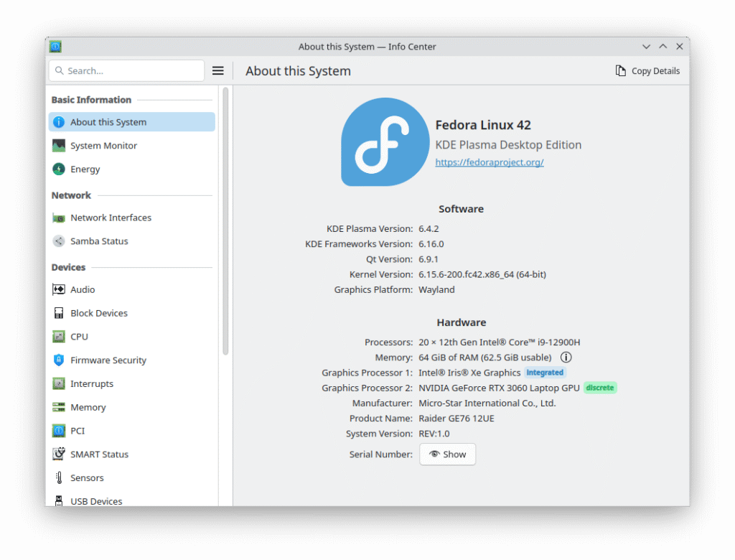Maximize the Info Center window
Image resolution: width=735 pixels, height=560 pixels.
pyautogui.click(x=663, y=47)
